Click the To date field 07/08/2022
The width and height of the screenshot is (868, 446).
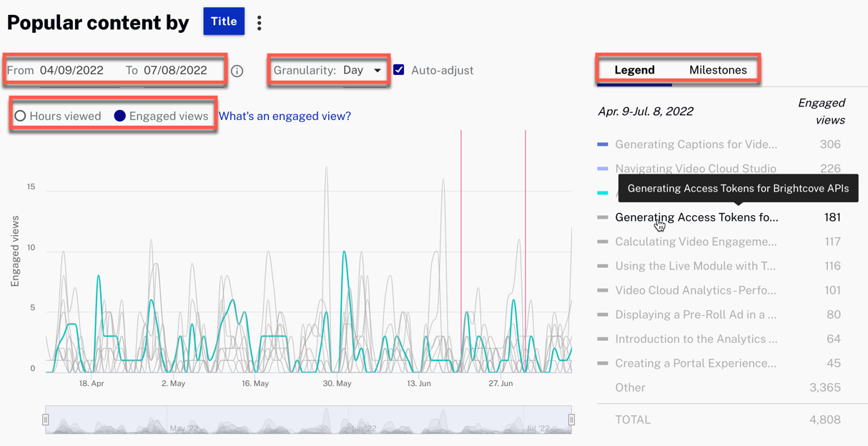pos(175,70)
